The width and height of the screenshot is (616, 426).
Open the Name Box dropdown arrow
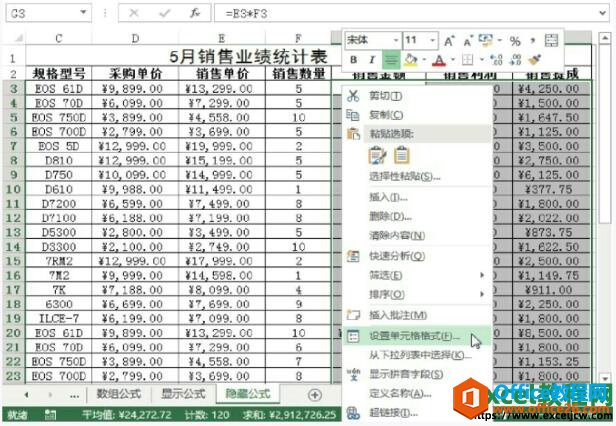pos(83,13)
